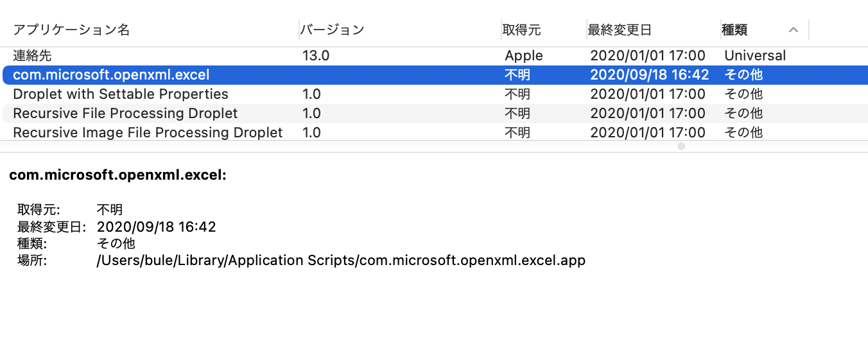Screen dimensions: 868x344
Task: Click version 13.0 of 連絡先
Action: [316, 56]
